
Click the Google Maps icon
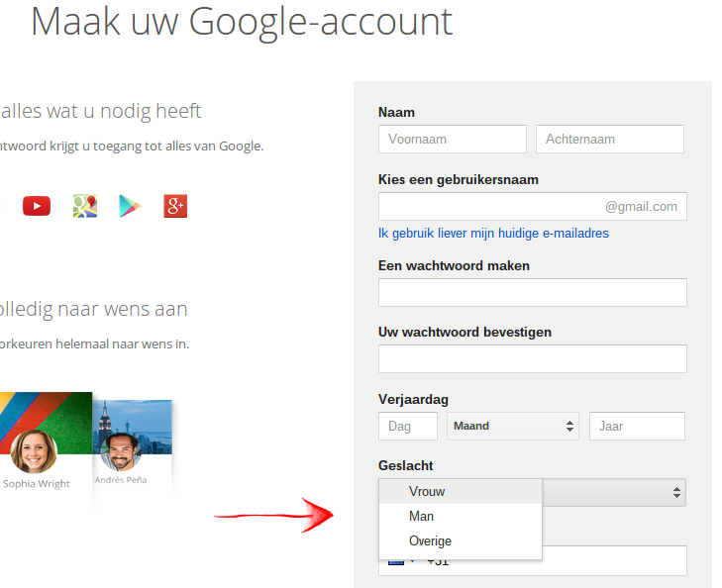[85, 206]
